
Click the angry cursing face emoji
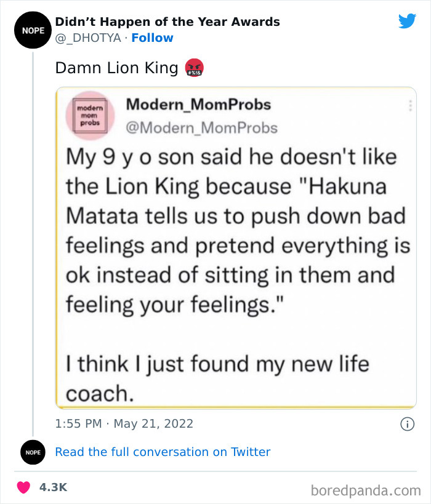point(194,68)
